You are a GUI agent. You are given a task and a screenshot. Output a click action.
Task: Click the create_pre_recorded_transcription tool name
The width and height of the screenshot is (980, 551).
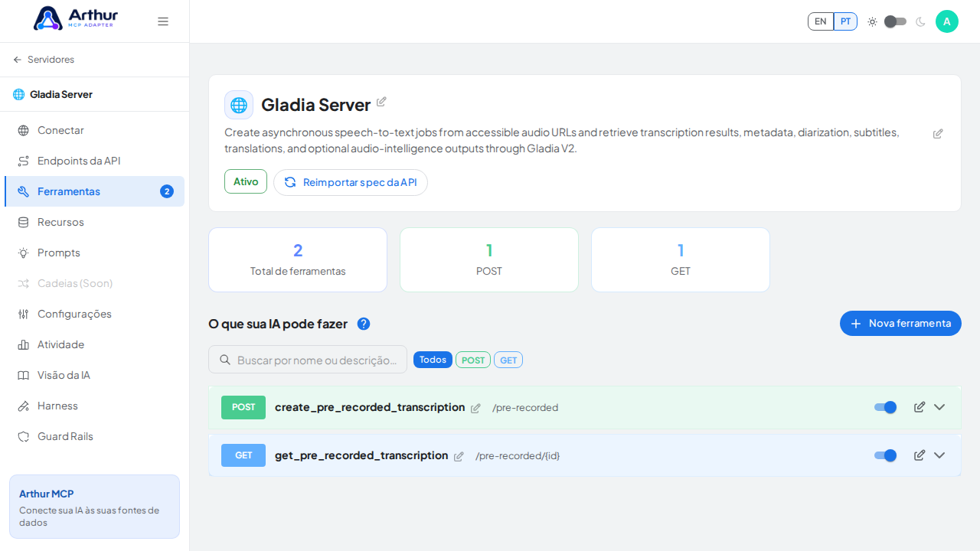pyautogui.click(x=370, y=407)
